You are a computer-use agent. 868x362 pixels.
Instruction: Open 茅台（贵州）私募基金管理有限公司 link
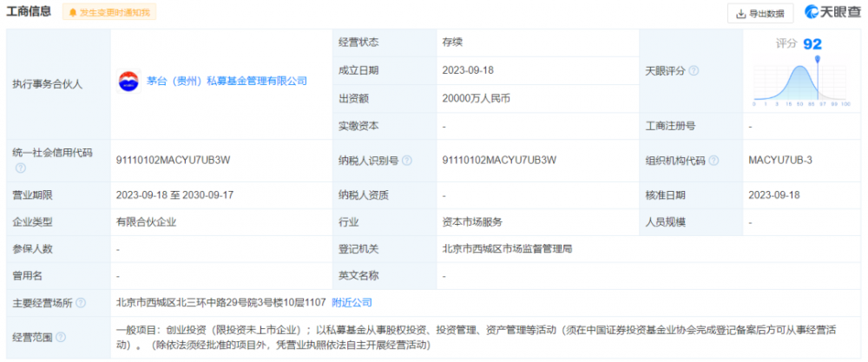[x=227, y=82]
